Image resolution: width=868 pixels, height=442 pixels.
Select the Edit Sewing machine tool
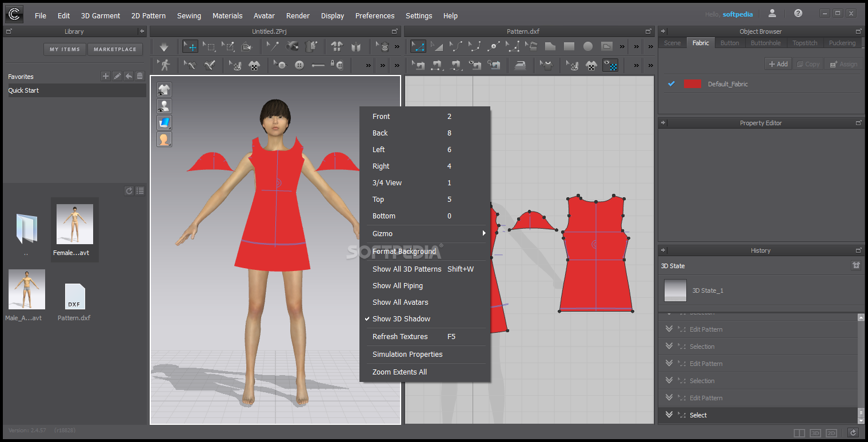(418, 65)
